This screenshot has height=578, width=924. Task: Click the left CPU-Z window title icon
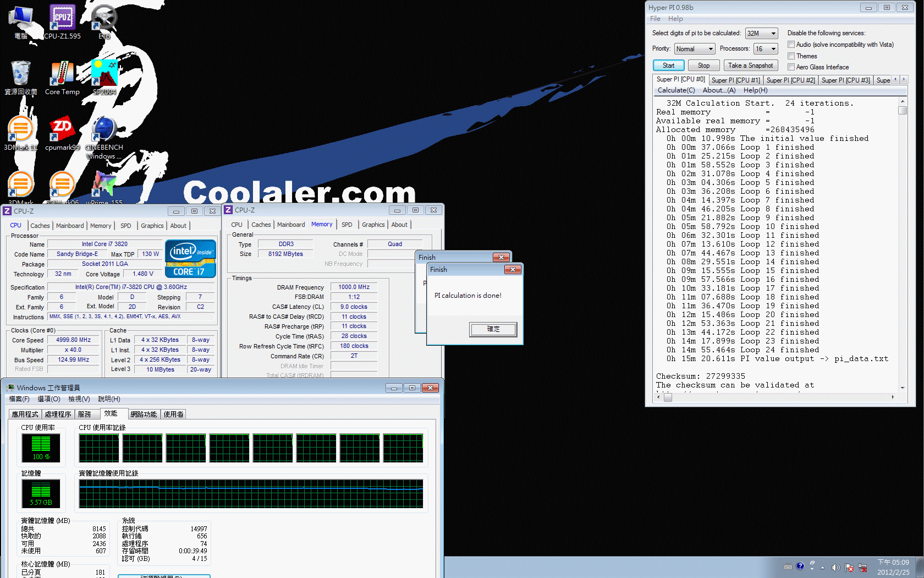point(7,211)
